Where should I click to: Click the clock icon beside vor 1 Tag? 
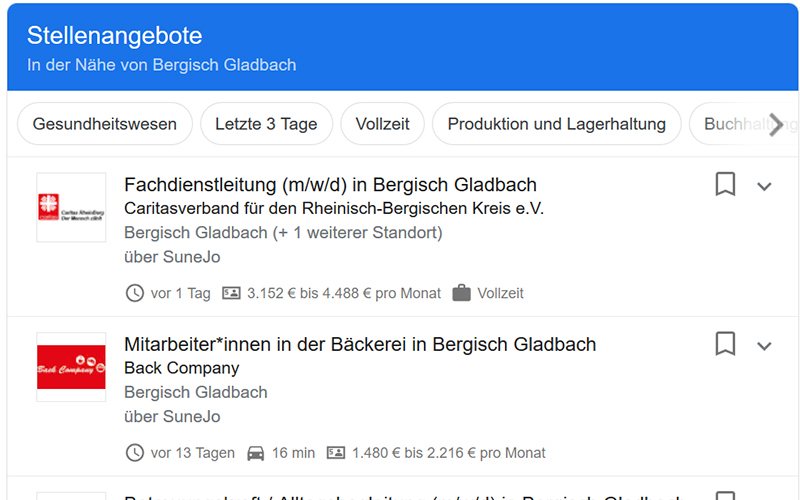point(135,293)
